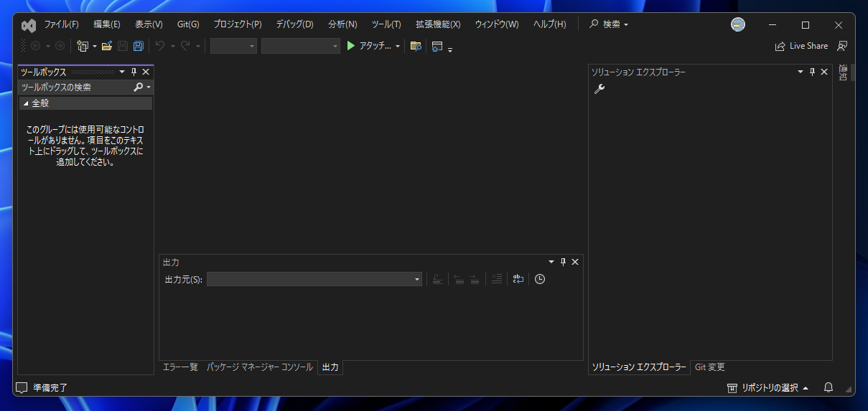Click the Navigate Forward icon
868x411 pixels.
click(60, 46)
